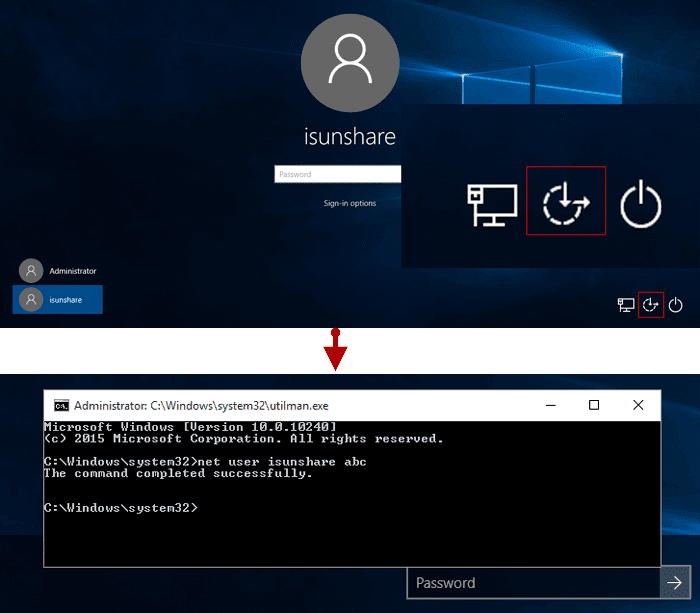Image resolution: width=700 pixels, height=613 pixels.
Task: Click the small power icon at bottom right
Action: 675,305
